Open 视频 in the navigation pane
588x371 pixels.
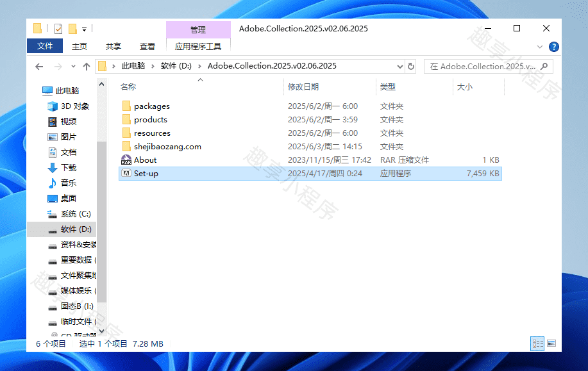point(69,121)
